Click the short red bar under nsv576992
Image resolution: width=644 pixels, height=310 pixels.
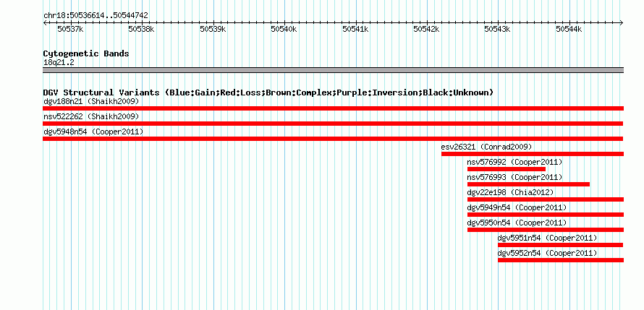[x=507, y=169]
